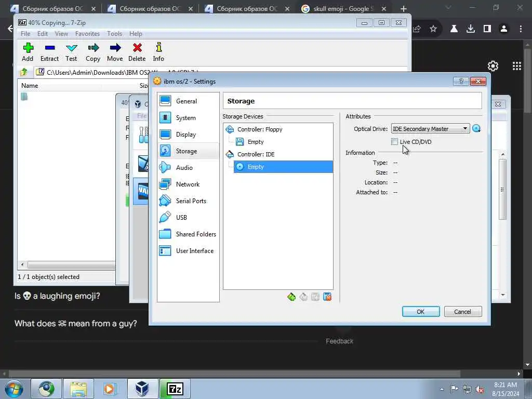Click 7-Zip address path field
The width and height of the screenshot is (532, 399).
[220, 72]
